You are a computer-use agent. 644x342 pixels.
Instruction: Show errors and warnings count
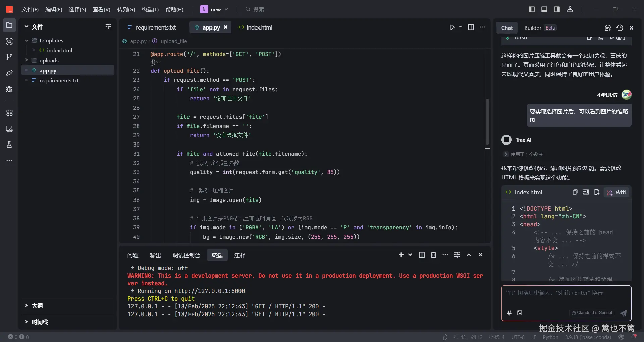tap(18, 337)
